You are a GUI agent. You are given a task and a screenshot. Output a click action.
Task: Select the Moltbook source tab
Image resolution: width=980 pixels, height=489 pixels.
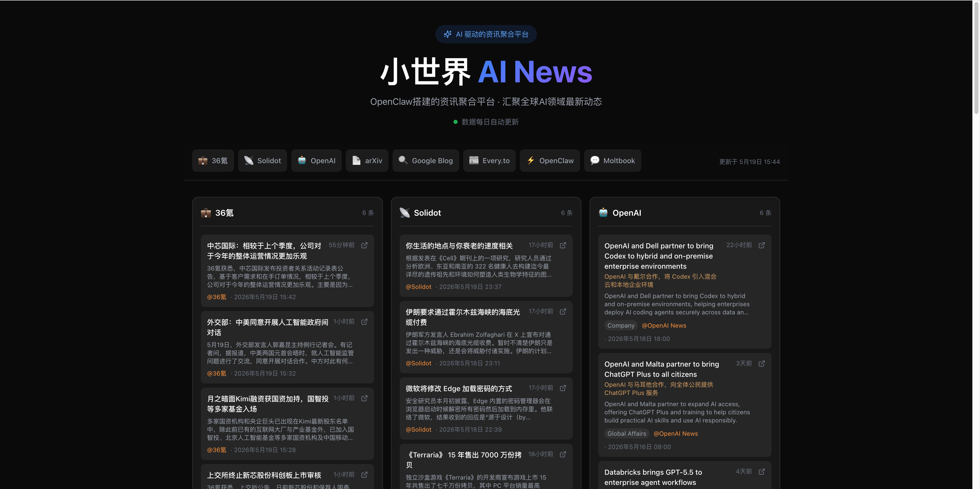tap(612, 161)
